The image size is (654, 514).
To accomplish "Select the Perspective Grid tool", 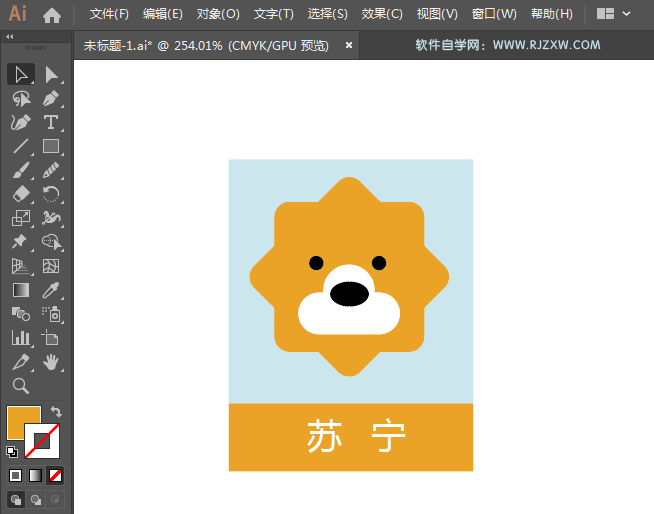I will (20, 266).
